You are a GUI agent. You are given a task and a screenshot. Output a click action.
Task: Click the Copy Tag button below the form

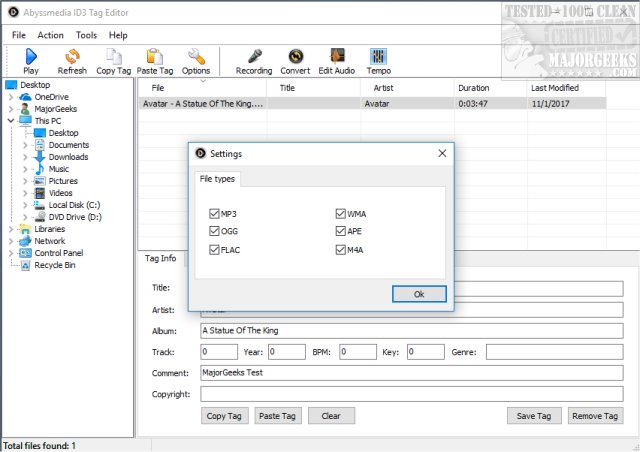224,416
